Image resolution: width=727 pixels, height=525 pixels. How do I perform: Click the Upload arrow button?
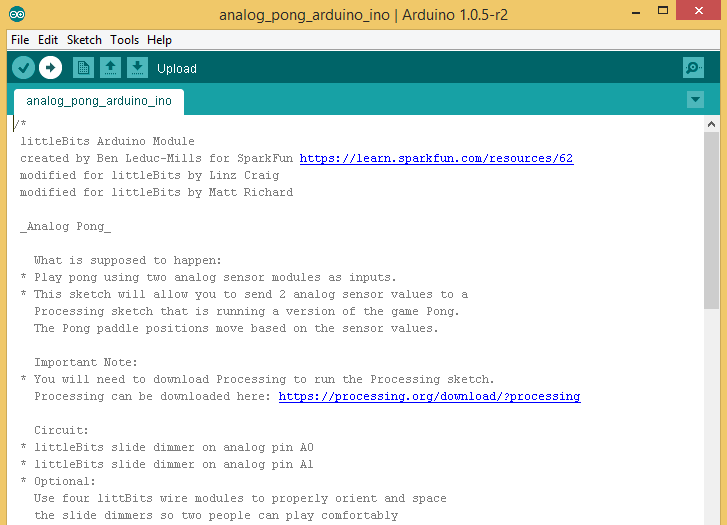click(x=51, y=68)
